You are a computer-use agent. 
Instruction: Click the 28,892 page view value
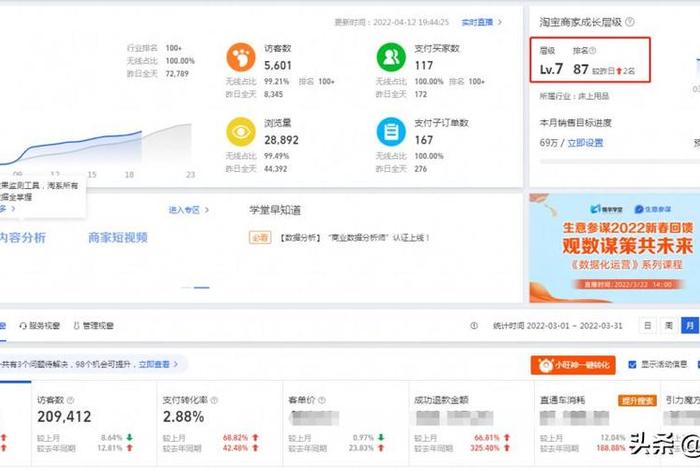(281, 140)
